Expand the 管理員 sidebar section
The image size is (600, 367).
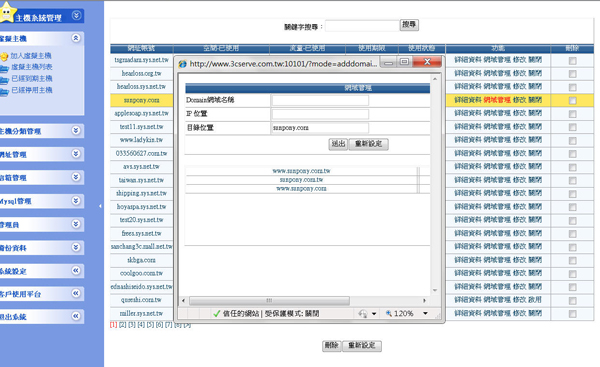coord(76,224)
